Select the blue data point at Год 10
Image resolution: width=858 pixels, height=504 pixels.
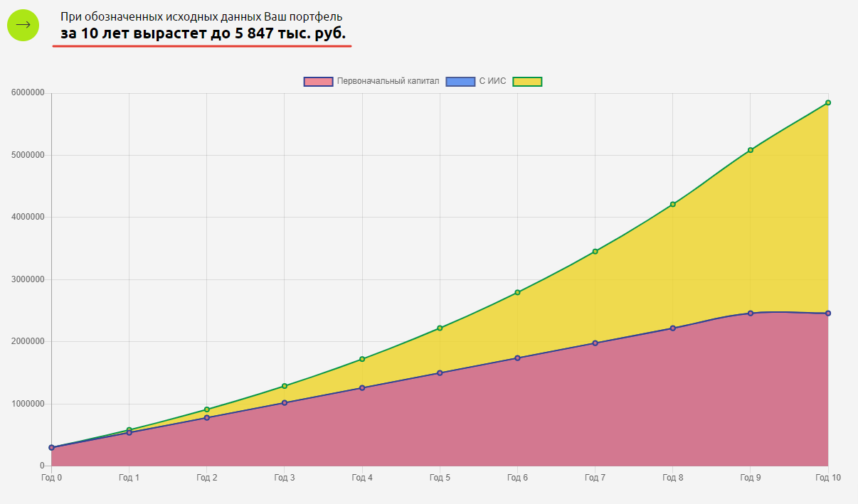coord(828,313)
